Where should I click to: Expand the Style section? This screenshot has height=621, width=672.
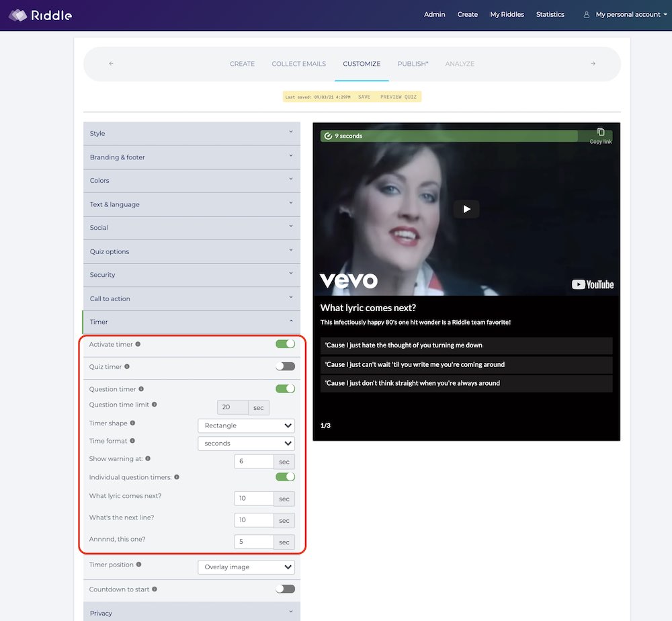click(x=192, y=133)
